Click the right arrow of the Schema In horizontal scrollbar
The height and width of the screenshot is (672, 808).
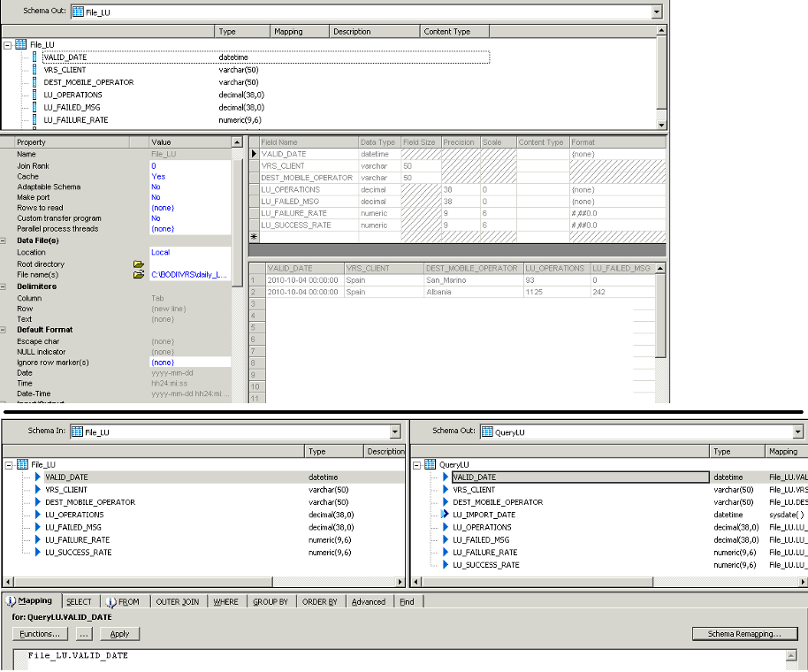coord(400,582)
